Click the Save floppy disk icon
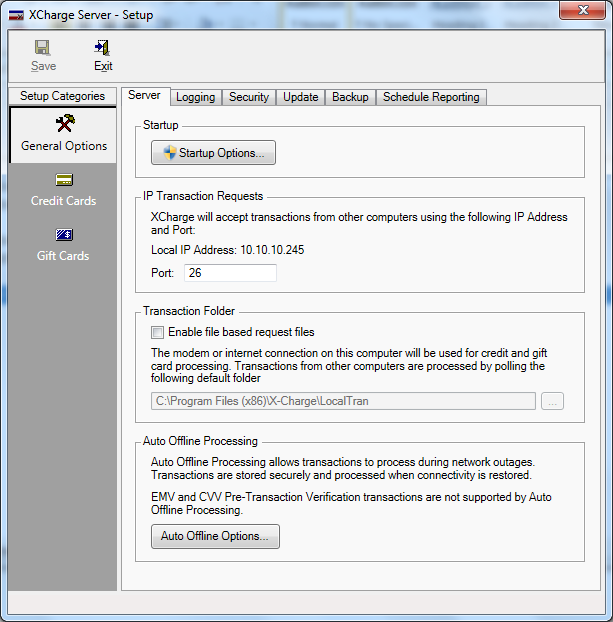The width and height of the screenshot is (613, 622). (x=42, y=48)
